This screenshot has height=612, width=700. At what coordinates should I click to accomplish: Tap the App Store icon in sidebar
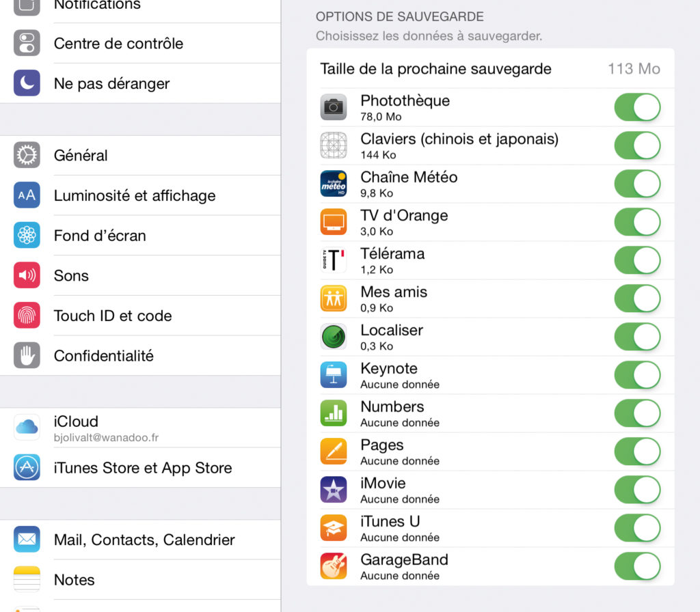click(x=27, y=467)
